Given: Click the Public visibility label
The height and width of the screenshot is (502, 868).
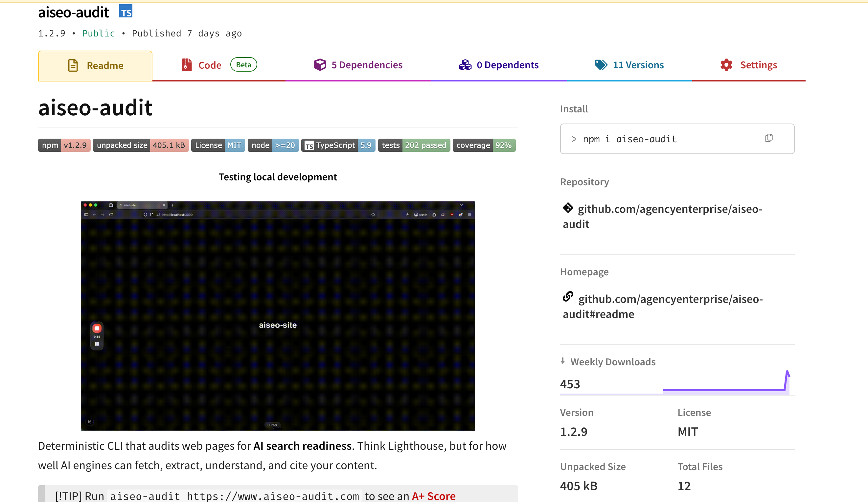Looking at the screenshot, I should point(99,33).
